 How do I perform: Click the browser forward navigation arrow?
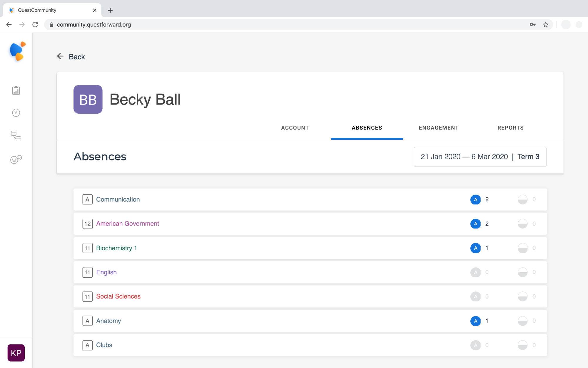point(22,24)
